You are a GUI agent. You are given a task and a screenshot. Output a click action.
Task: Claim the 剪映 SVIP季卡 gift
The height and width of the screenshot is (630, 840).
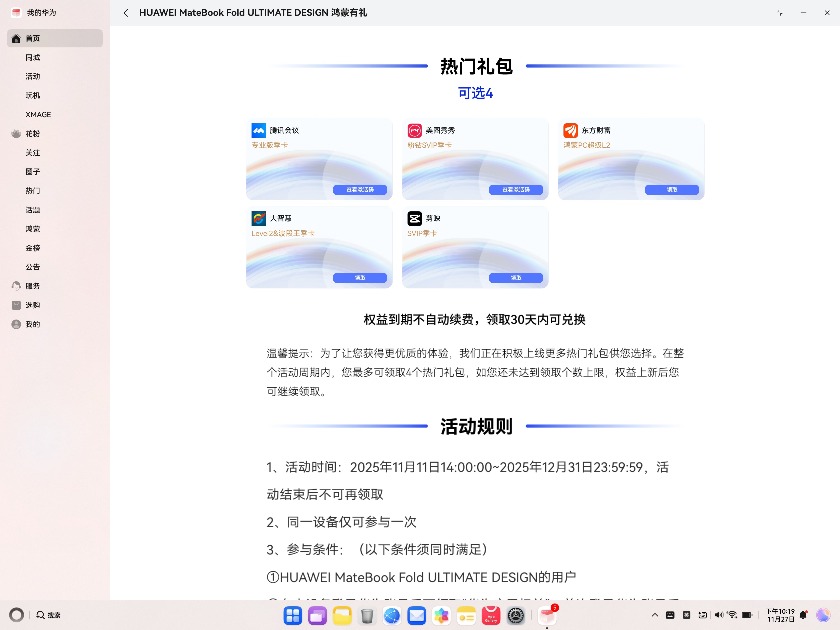click(515, 278)
